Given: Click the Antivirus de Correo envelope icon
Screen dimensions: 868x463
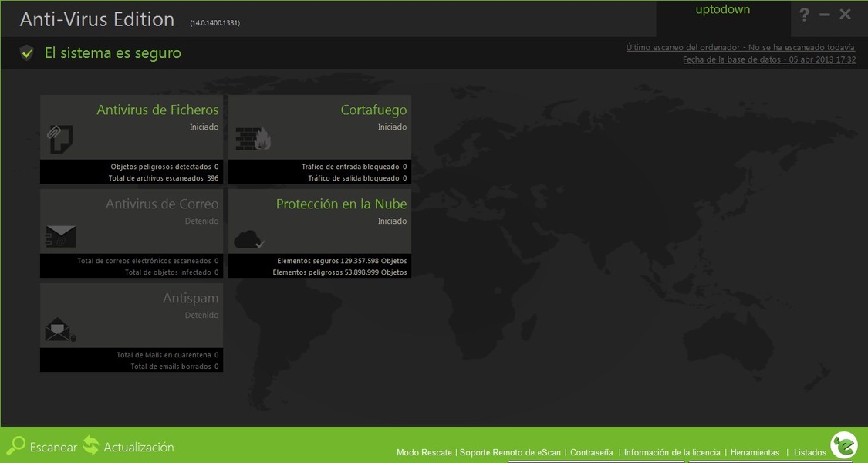Looking at the screenshot, I should point(60,236).
